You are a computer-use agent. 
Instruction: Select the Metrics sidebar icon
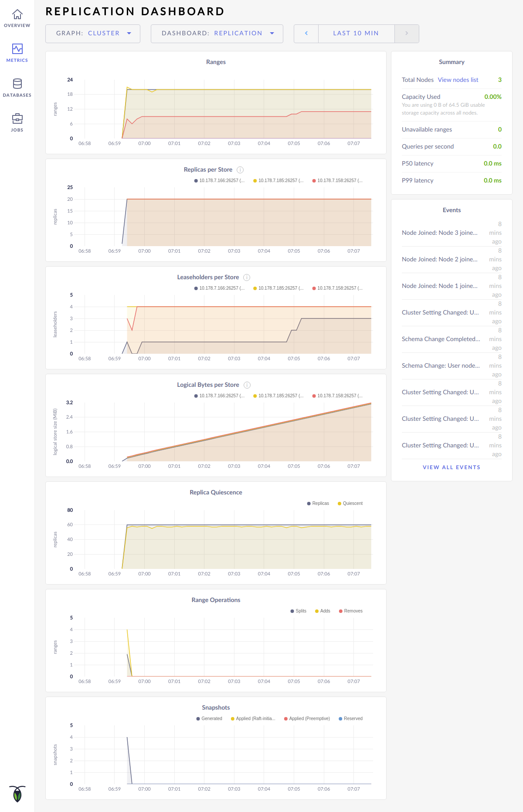click(17, 53)
